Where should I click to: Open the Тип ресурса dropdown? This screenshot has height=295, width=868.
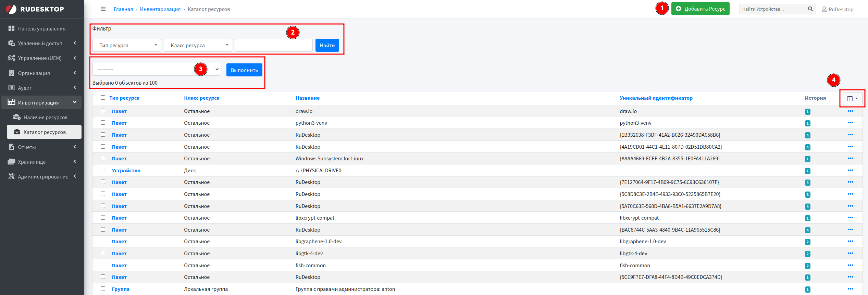[x=126, y=46]
